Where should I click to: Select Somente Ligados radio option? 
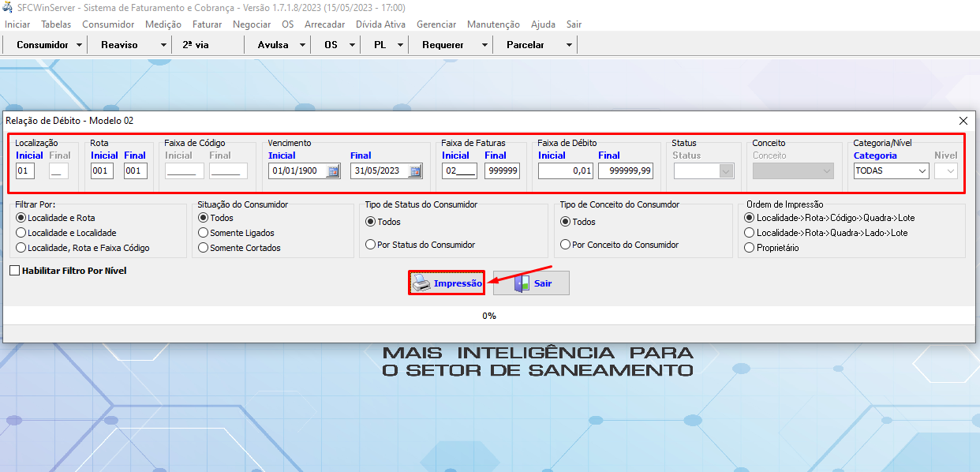pyautogui.click(x=204, y=233)
